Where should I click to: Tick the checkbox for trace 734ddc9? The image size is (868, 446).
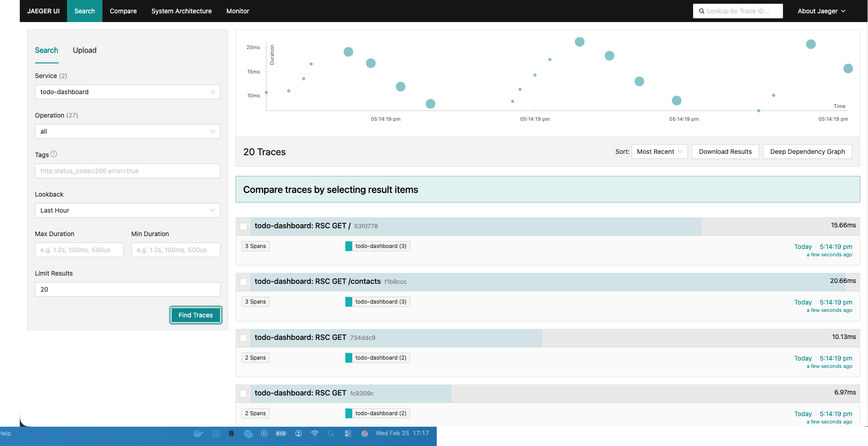point(243,338)
